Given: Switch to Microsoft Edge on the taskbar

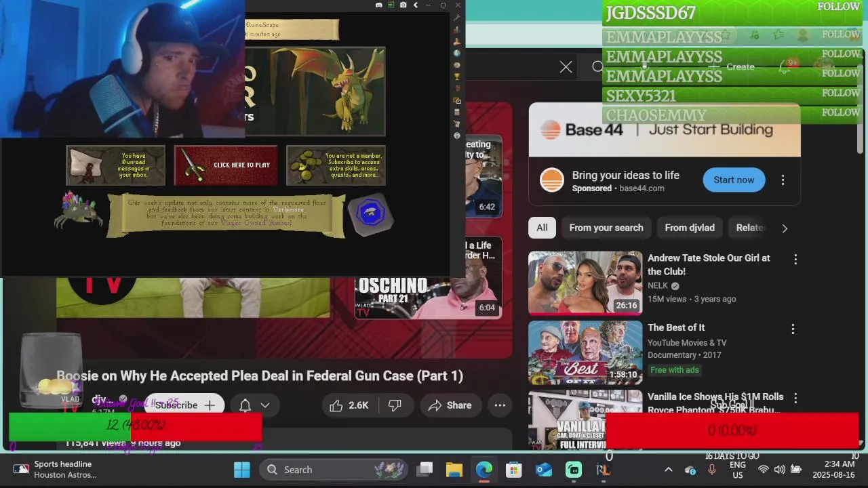Looking at the screenshot, I should (x=484, y=470).
